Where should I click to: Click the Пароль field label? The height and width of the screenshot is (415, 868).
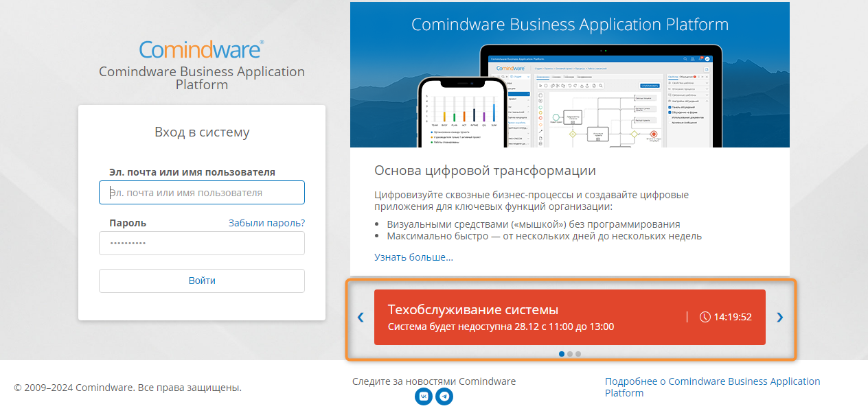pyautogui.click(x=128, y=223)
